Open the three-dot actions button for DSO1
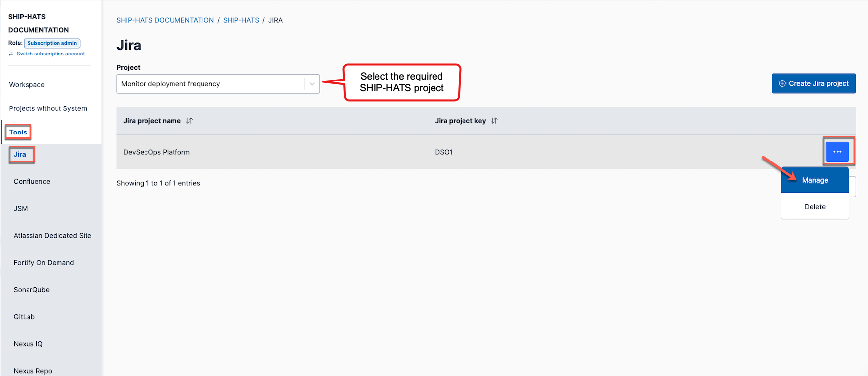868x376 pixels. [x=838, y=152]
